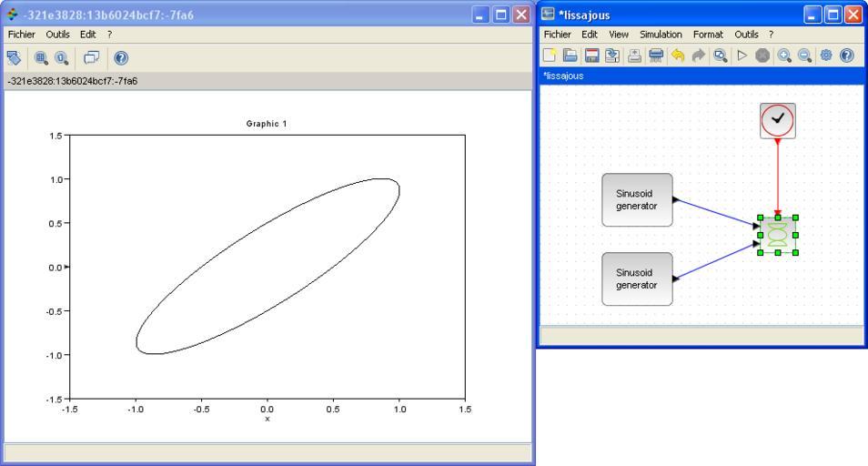Save the lissajous diagram with floppy icon
The image size is (868, 466).
coord(590,56)
